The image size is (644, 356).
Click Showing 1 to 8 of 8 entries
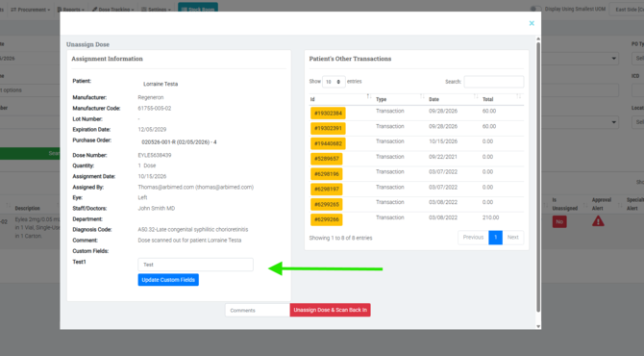pos(340,238)
